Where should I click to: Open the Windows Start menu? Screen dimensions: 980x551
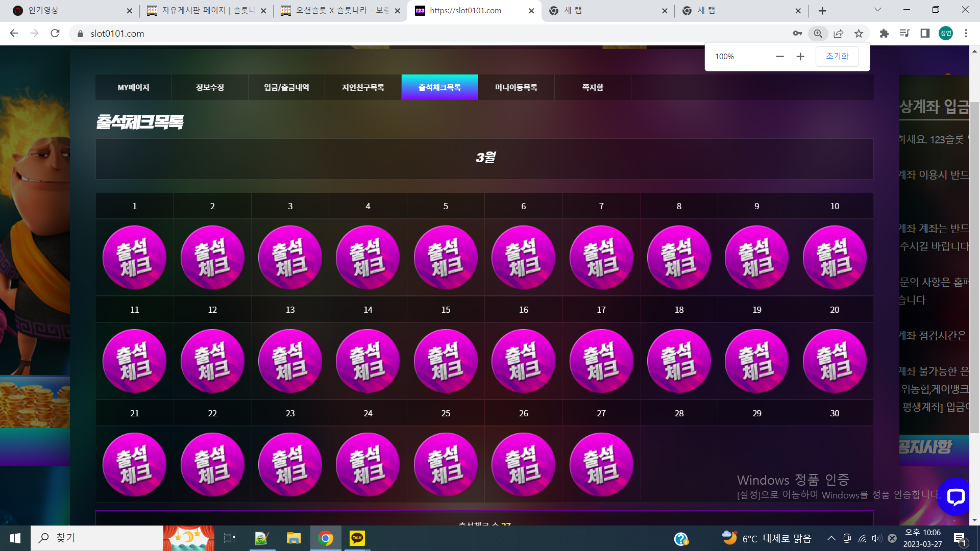click(15, 538)
